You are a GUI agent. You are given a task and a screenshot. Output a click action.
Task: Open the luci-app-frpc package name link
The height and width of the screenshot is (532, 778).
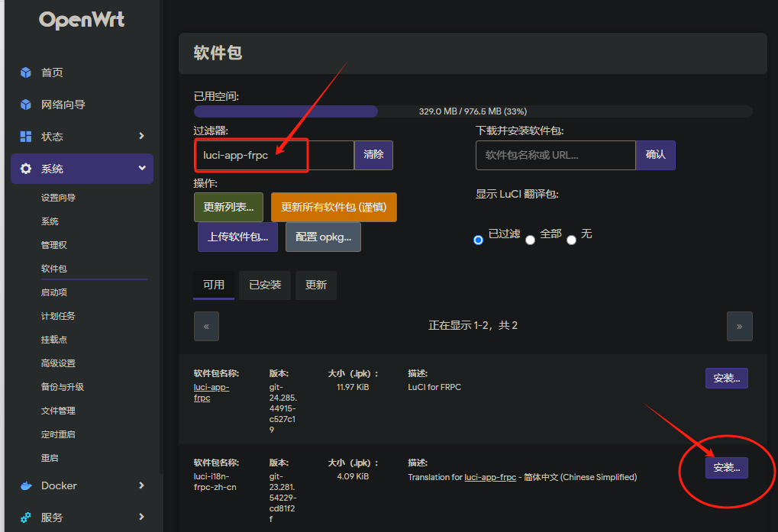coord(211,392)
